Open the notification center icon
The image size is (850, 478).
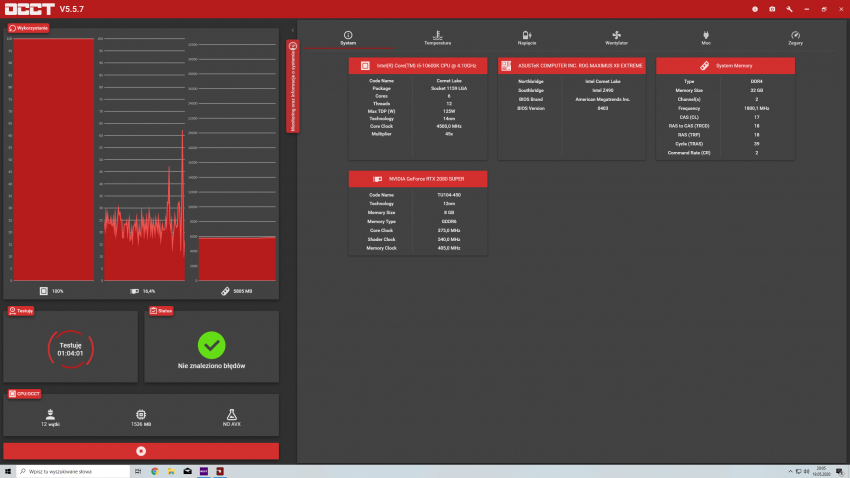pyautogui.click(x=839, y=471)
